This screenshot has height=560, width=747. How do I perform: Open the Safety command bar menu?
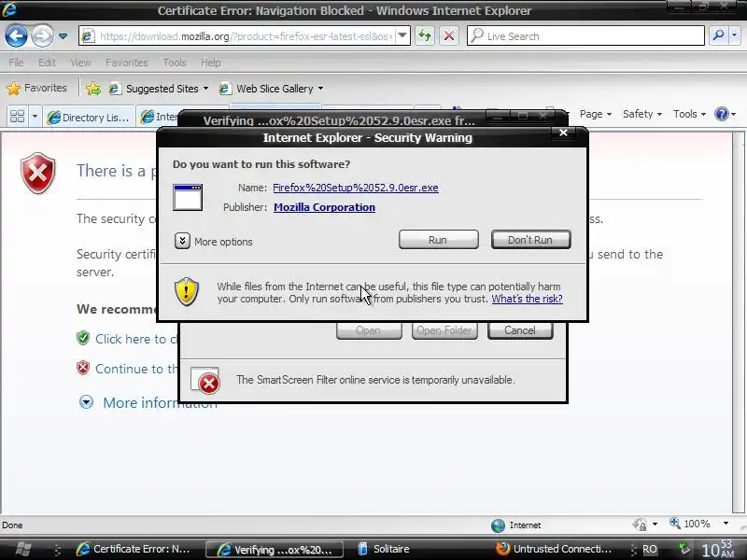click(x=642, y=114)
